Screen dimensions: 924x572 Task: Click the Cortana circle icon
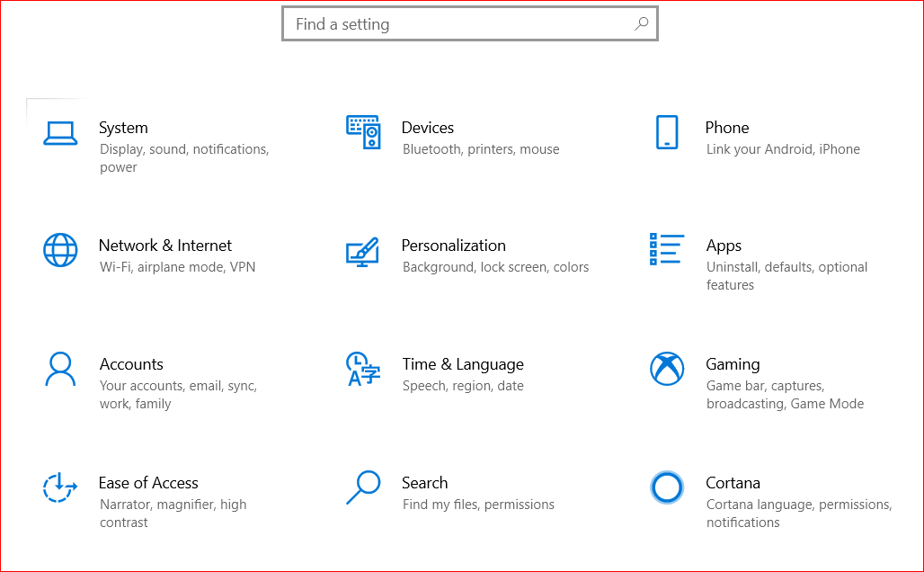[x=667, y=487]
